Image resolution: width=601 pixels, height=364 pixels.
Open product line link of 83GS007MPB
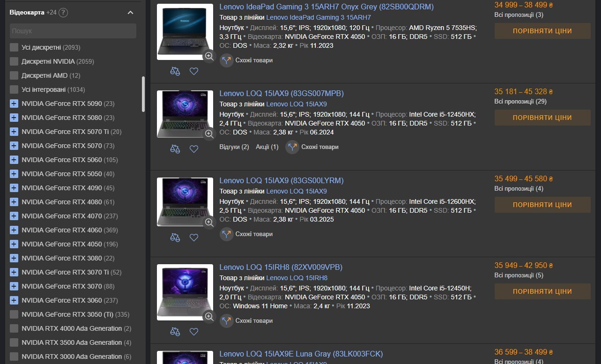297,104
